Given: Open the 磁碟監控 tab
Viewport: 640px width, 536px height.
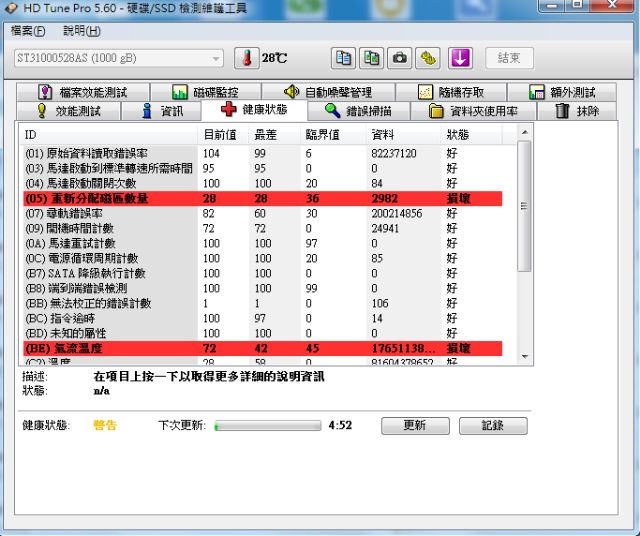Looking at the screenshot, I should pyautogui.click(x=205, y=92).
